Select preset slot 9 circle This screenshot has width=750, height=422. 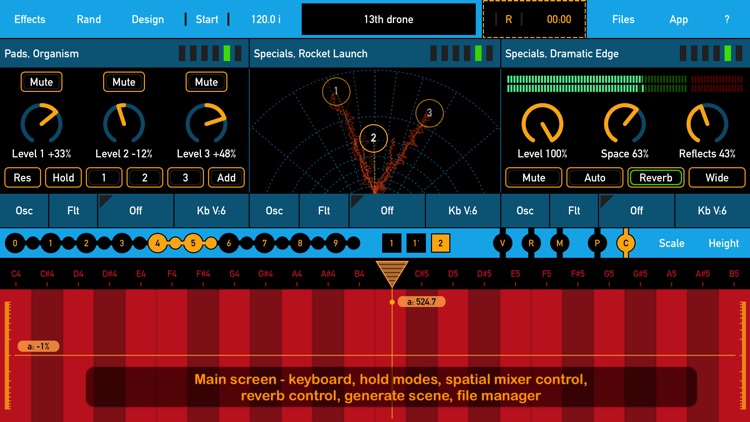[335, 243]
